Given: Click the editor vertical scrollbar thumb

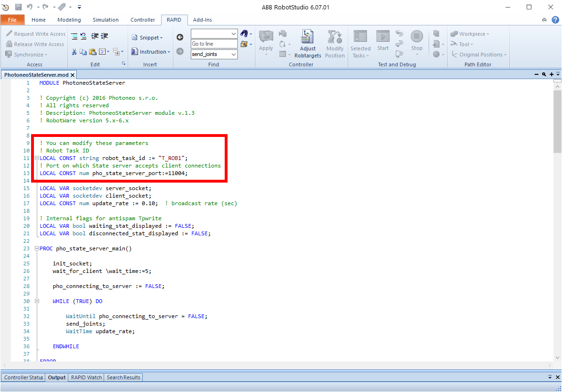Looking at the screenshot, I should [557, 121].
